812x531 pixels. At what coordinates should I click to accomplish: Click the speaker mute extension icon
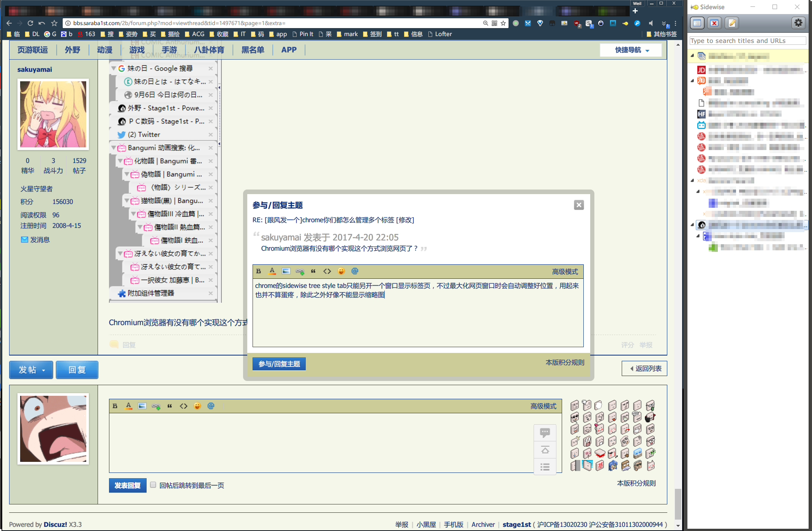point(651,23)
